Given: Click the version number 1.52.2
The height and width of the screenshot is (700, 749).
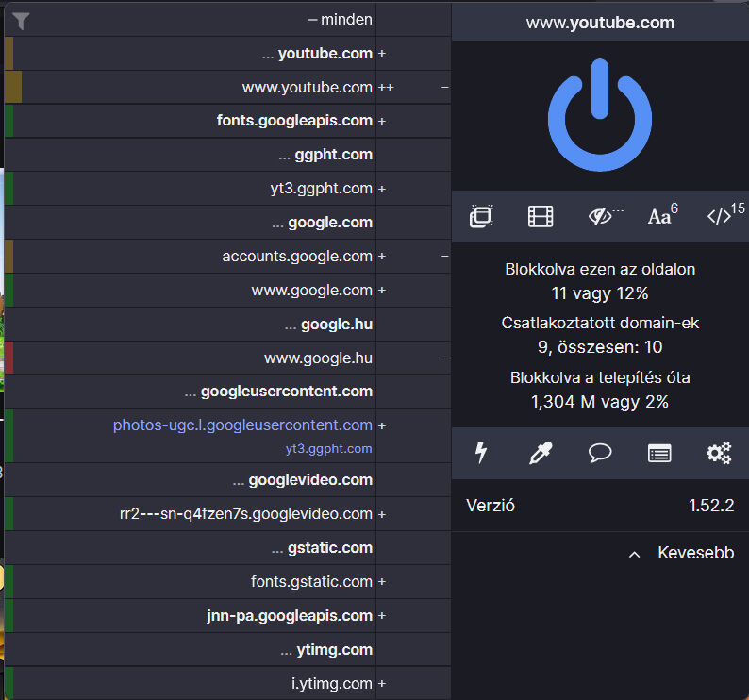Looking at the screenshot, I should click(711, 506).
